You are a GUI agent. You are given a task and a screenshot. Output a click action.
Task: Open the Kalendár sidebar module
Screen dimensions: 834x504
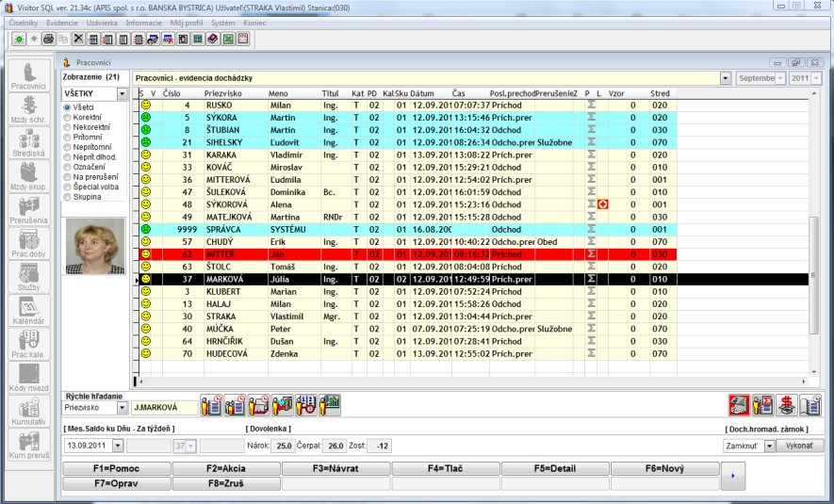click(x=29, y=313)
